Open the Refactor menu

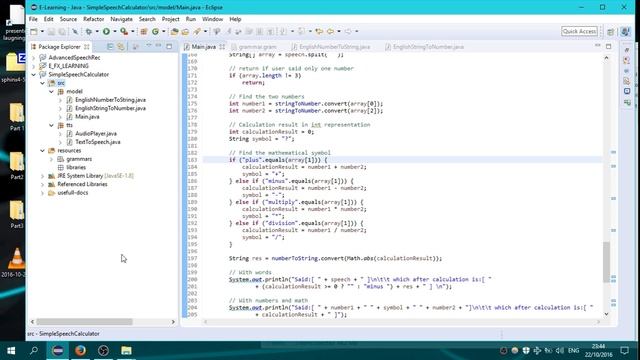pos(93,19)
